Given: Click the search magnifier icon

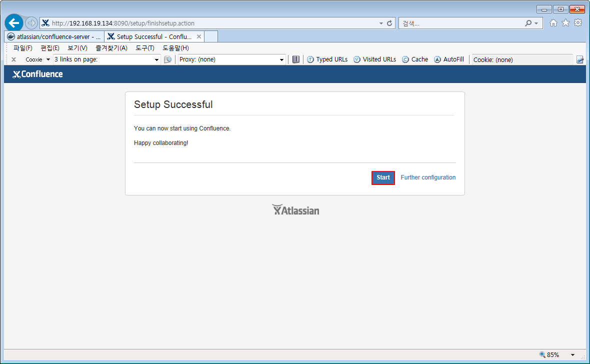Looking at the screenshot, I should tap(528, 23).
